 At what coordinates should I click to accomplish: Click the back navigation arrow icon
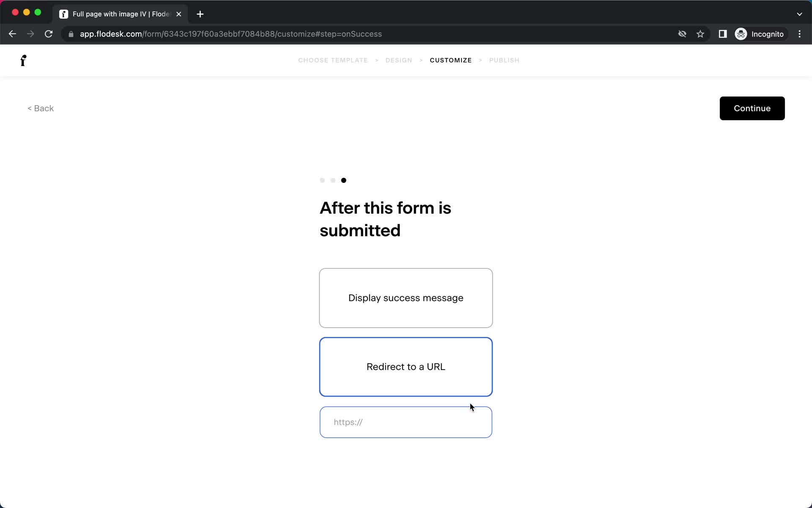pyautogui.click(x=13, y=34)
